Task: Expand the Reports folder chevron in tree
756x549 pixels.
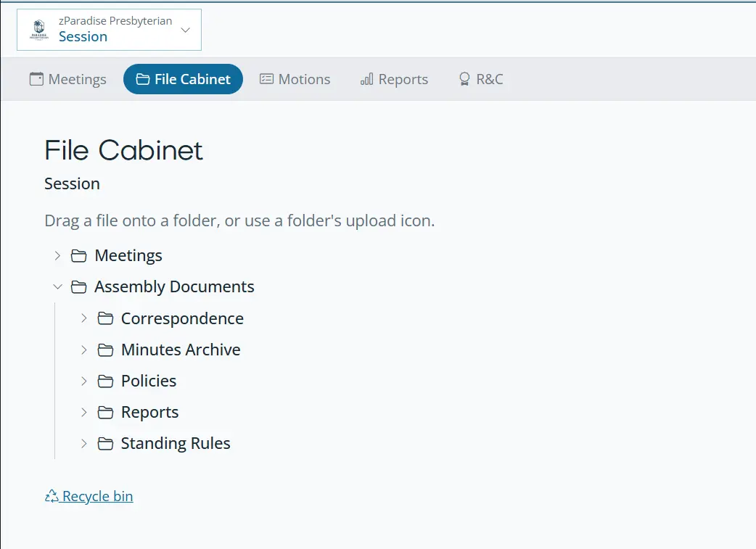Action: click(x=84, y=412)
